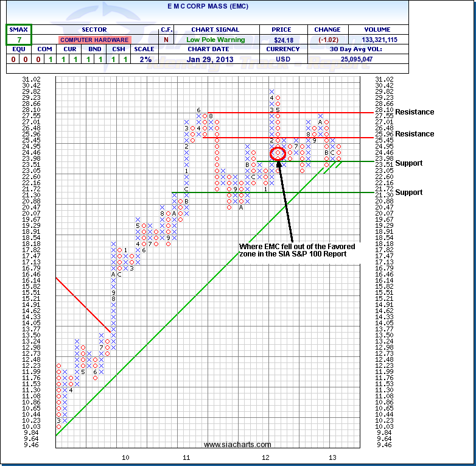The image size is (476, 466).
Task: Click the www.siacharts.com watermark link
Action: [x=237, y=445]
